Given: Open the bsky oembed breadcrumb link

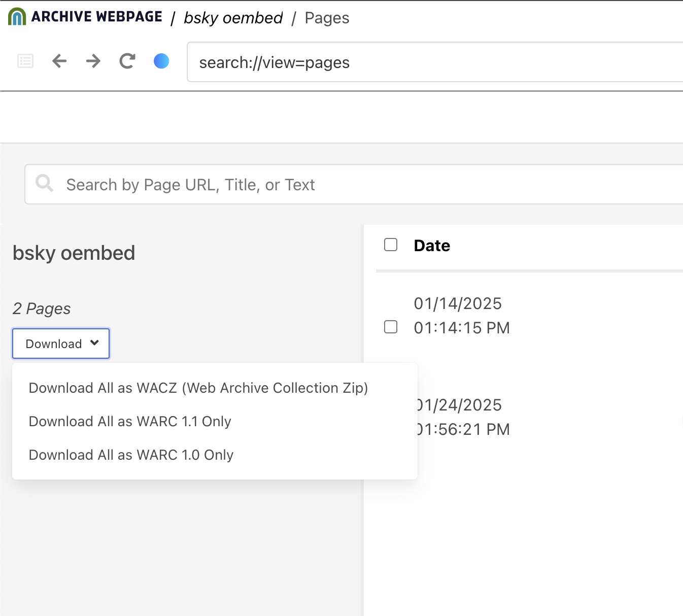Looking at the screenshot, I should pos(233,18).
